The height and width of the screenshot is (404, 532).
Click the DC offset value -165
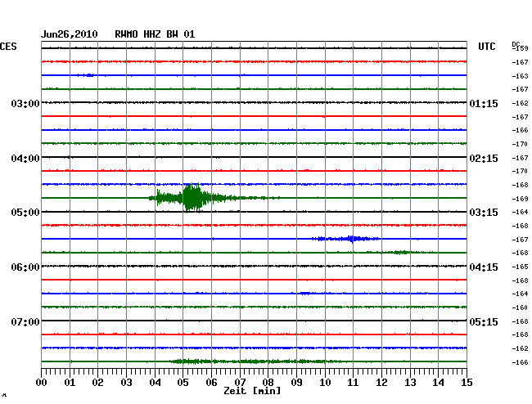(x=520, y=267)
